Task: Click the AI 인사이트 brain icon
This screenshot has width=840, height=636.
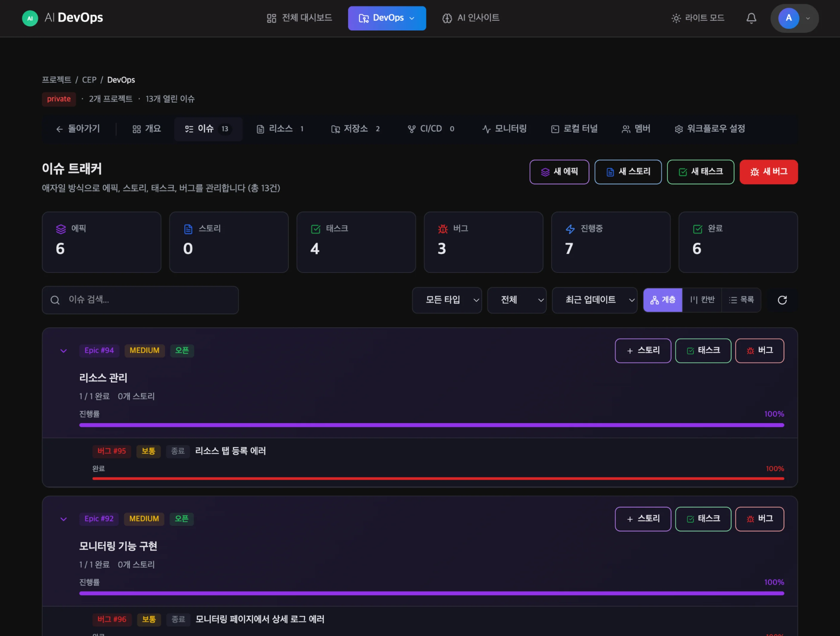Action: point(447,18)
